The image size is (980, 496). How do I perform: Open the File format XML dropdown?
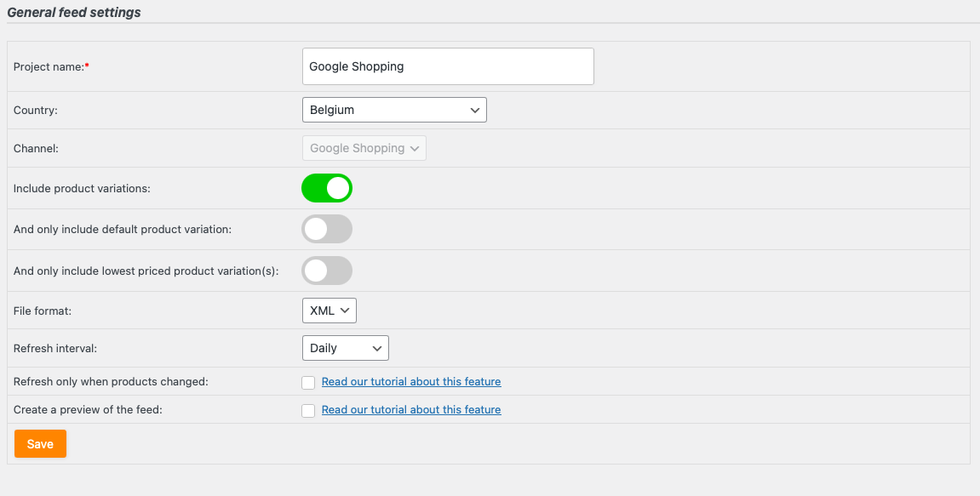point(329,311)
